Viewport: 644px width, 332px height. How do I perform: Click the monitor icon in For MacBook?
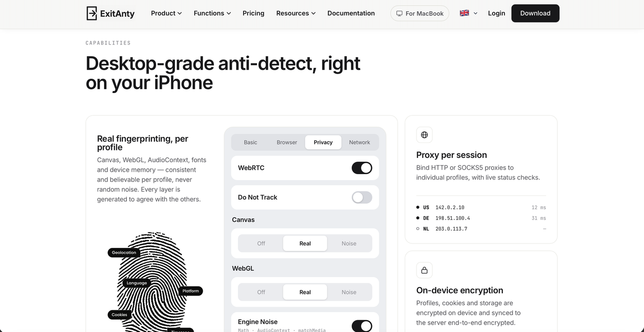point(399,13)
